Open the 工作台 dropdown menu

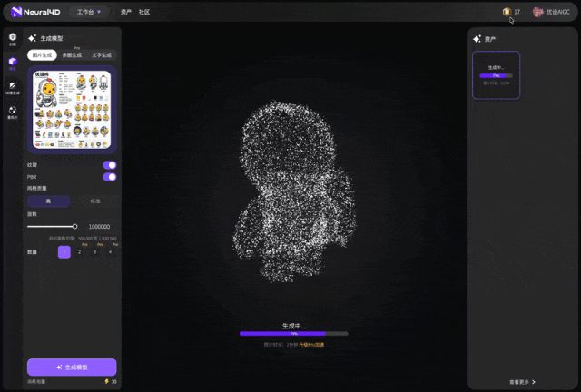(89, 12)
